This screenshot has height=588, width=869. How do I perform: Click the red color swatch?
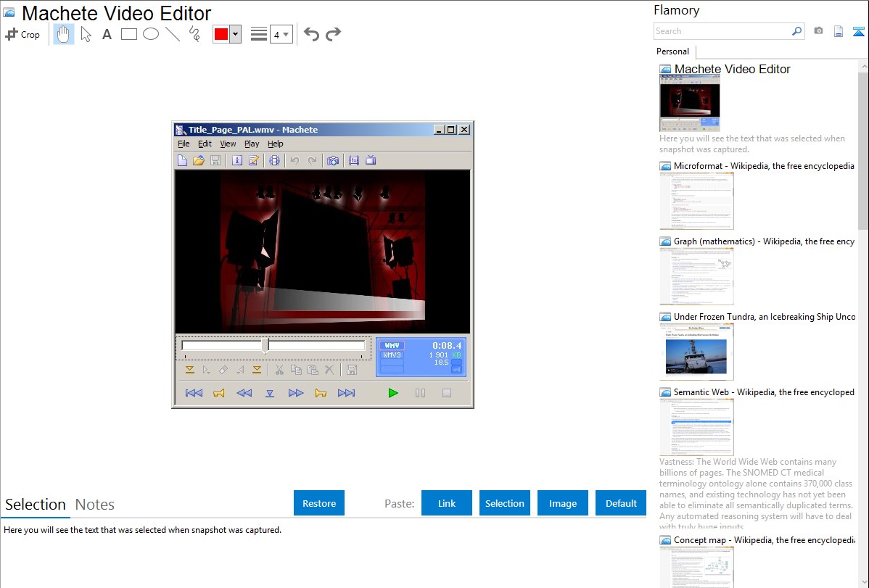click(221, 34)
